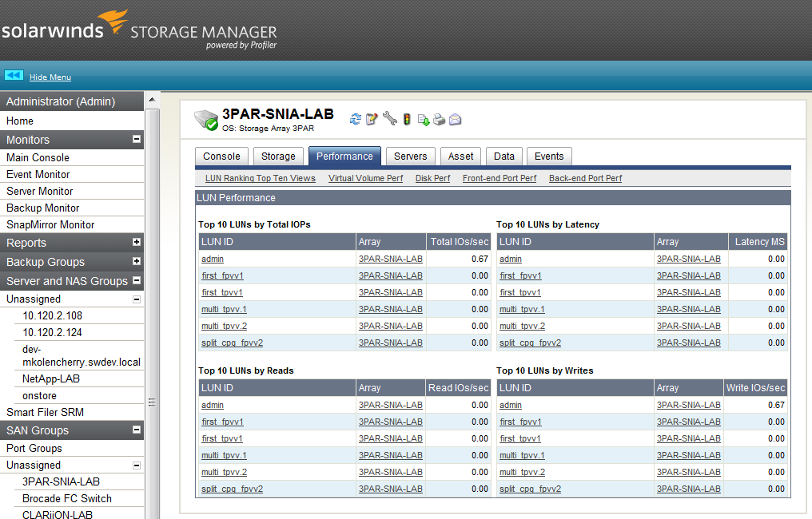Select onstore in the sidebar
812x519 pixels.
(x=39, y=395)
